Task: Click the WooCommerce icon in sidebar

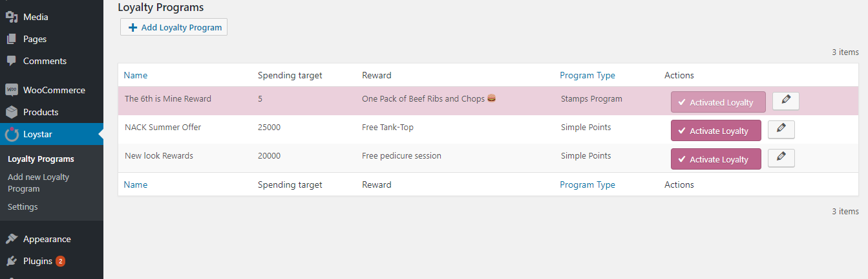Action: pyautogui.click(x=11, y=90)
